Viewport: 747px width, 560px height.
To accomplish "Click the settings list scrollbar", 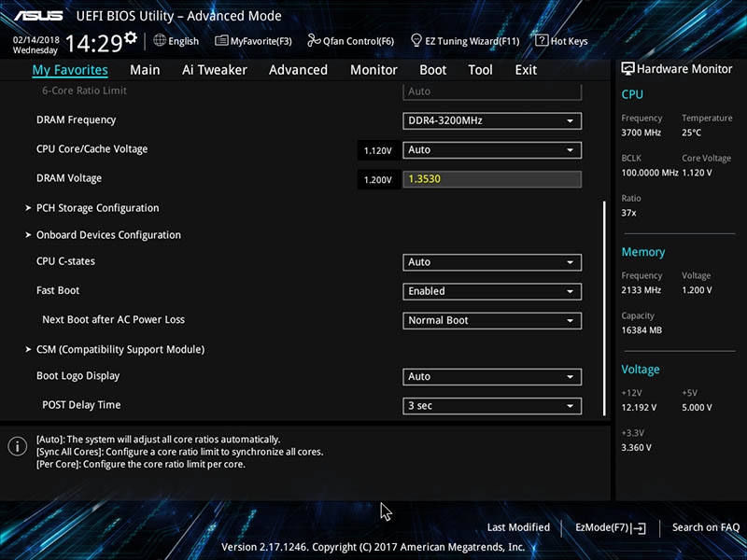I will [604, 308].
